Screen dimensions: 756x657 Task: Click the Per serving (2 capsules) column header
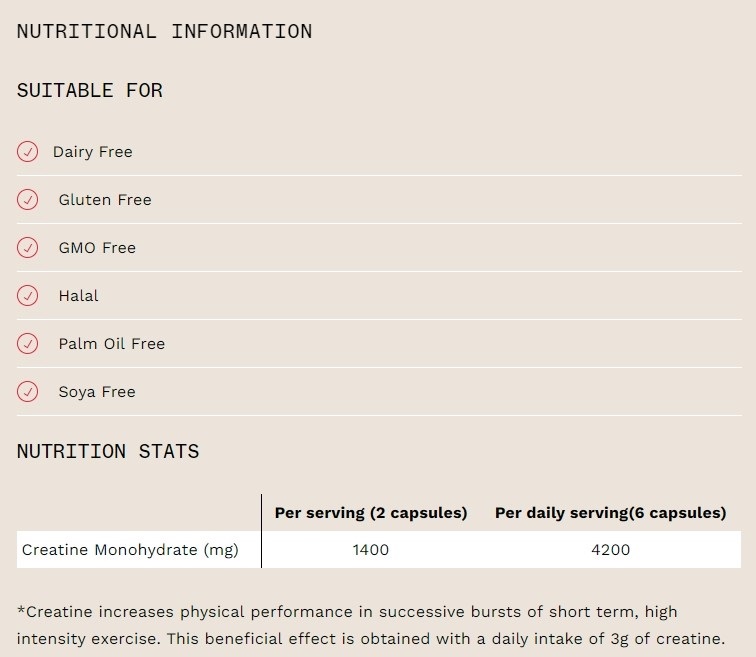click(x=371, y=513)
